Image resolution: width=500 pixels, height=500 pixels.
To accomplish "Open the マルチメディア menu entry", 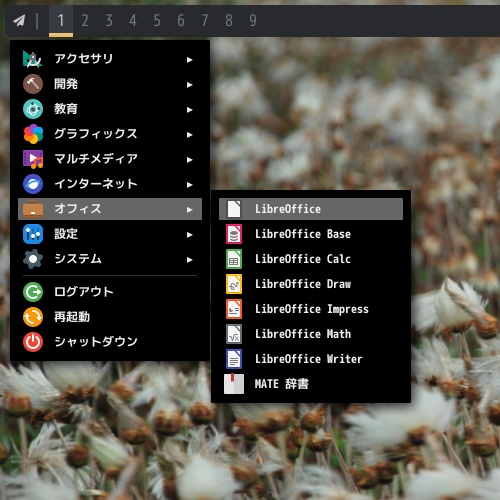I will 110,159.
